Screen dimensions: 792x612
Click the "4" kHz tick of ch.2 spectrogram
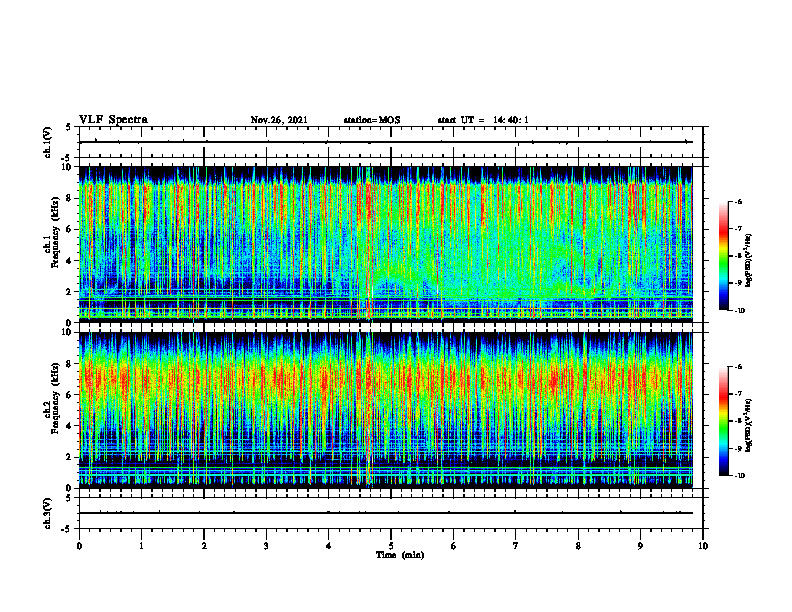point(69,426)
